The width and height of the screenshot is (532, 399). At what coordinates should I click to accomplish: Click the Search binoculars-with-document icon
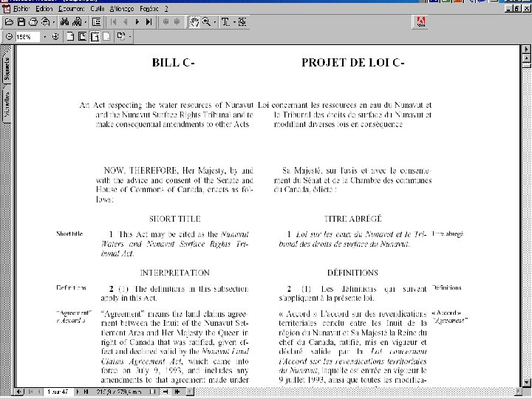pos(77,22)
